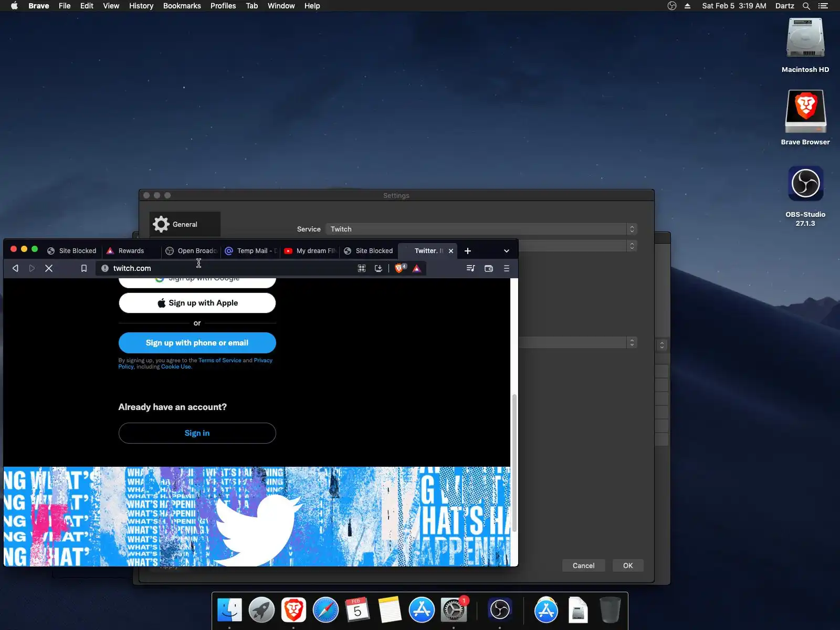Open the Service dropdown showing Twitch
This screenshot has height=630, width=840.
pos(481,229)
